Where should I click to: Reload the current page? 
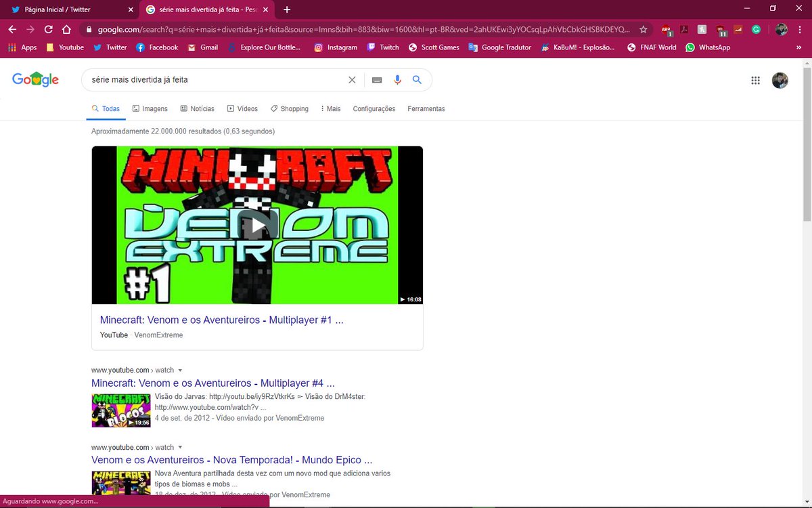click(x=49, y=29)
